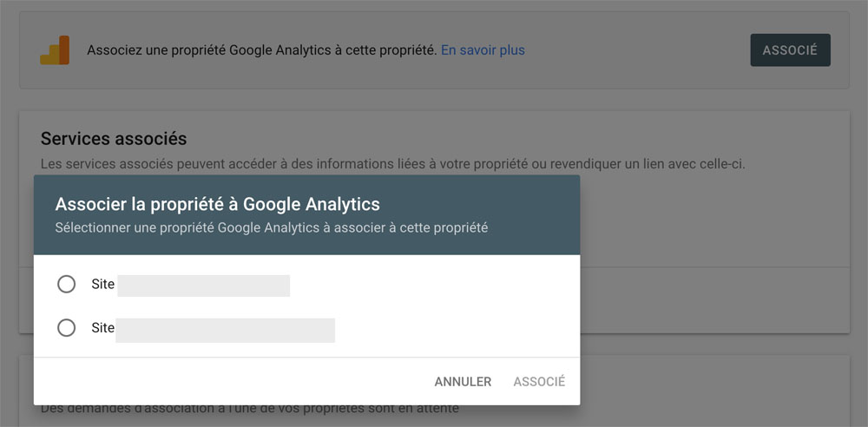Click the Des demandes d'association pending text
The image size is (868, 427).
250,410
